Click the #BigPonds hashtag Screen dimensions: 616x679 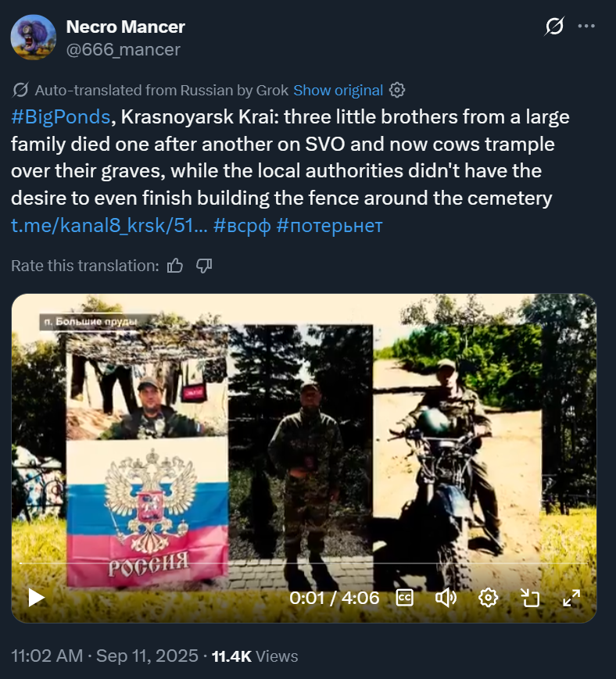[x=61, y=117]
